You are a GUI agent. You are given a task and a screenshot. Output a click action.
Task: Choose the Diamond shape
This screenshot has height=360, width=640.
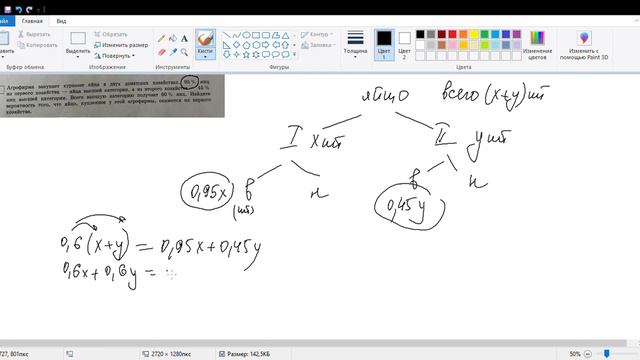point(236,45)
